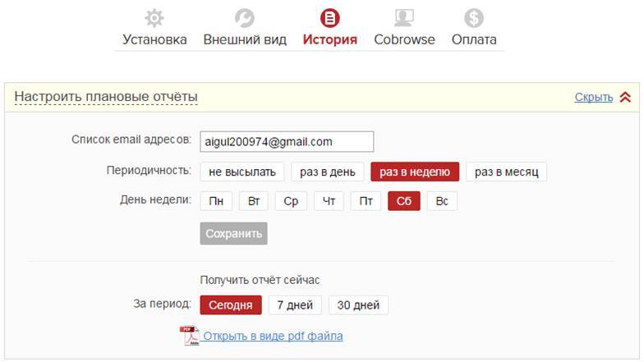The height and width of the screenshot is (362, 644).
Task: Pick Вс as the weekday
Action: pos(442,201)
